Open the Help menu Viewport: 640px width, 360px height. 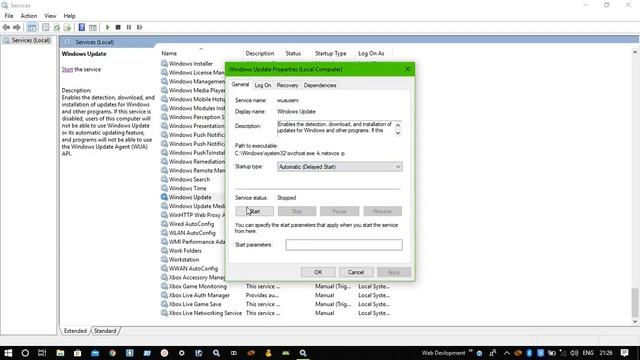click(69, 16)
